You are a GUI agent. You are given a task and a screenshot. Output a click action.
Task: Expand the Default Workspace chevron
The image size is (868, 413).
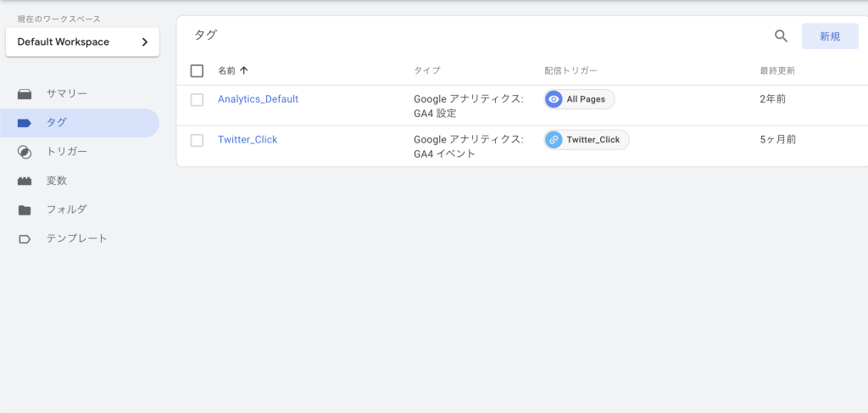145,42
